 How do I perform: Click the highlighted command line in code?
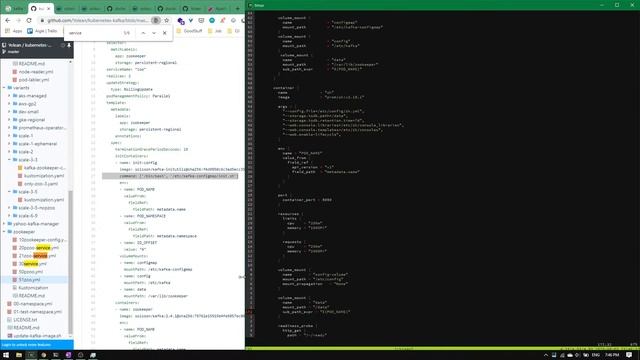coord(170,176)
